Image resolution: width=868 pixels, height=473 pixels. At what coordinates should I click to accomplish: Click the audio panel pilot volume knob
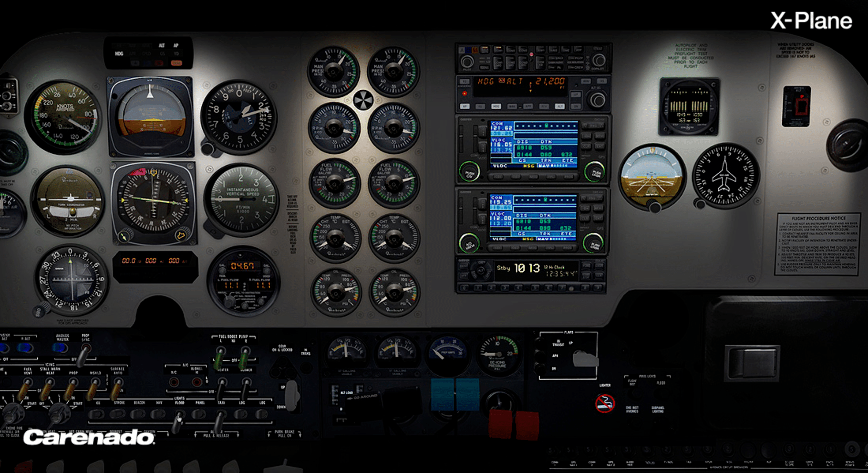(x=466, y=61)
